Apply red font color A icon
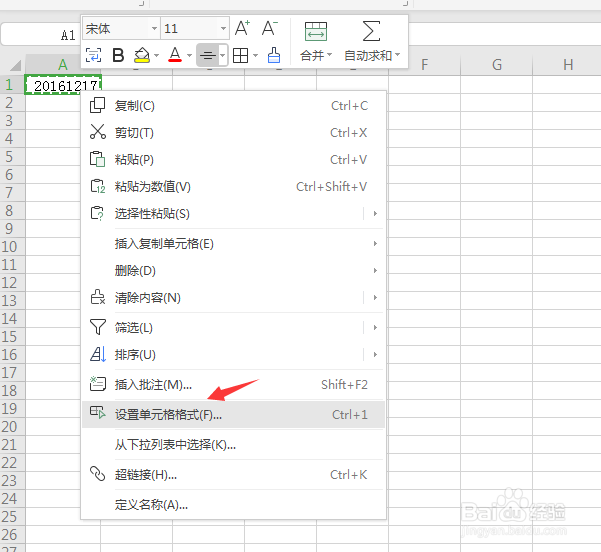The image size is (601, 552). click(x=175, y=55)
